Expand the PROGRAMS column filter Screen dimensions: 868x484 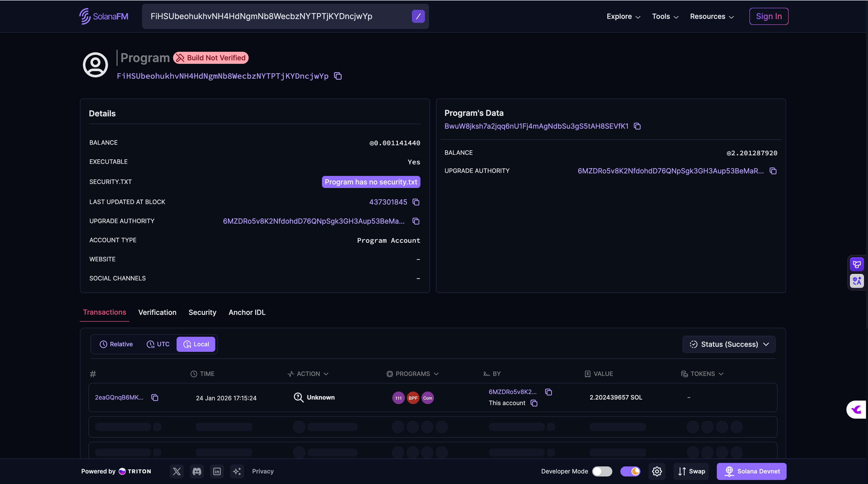coord(413,374)
